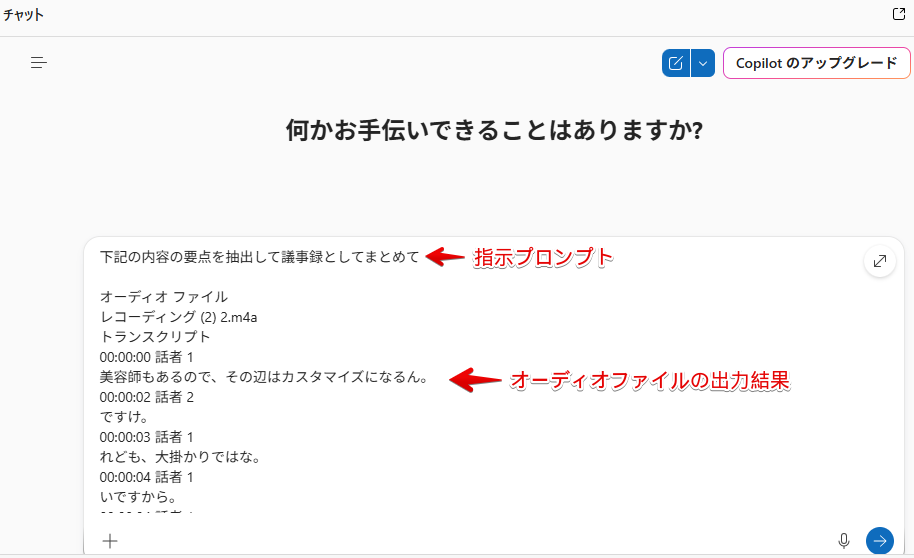Click the れども、大掛かりではな。 transcript line
Viewport: 914px width, 558px height.
tap(180, 457)
